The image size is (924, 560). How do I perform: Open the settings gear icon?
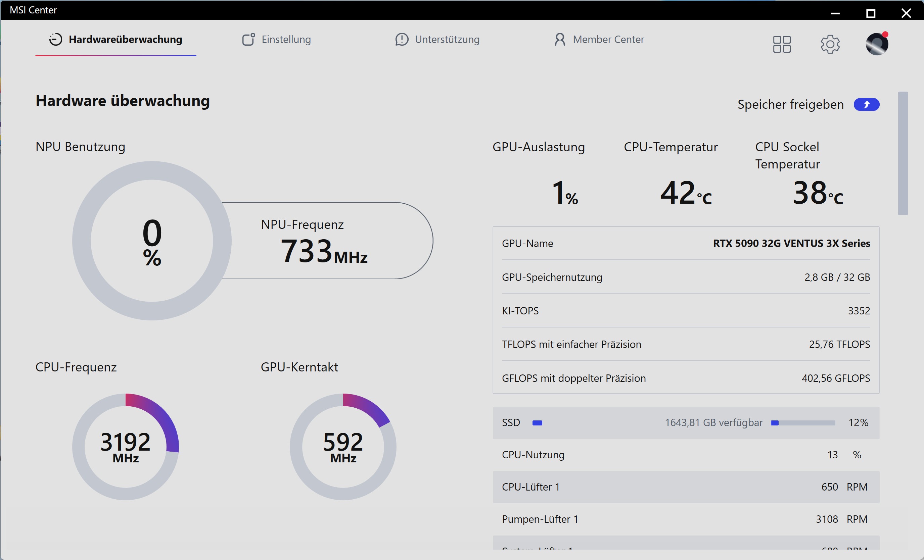click(830, 44)
